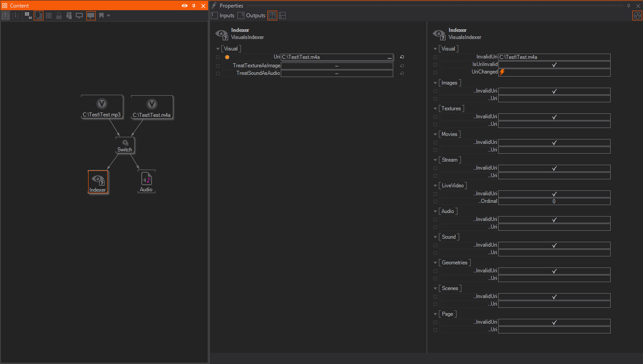The width and height of the screenshot is (643, 364).
Task: Click the LiveVideo Ordinal value field
Action: (x=554, y=201)
